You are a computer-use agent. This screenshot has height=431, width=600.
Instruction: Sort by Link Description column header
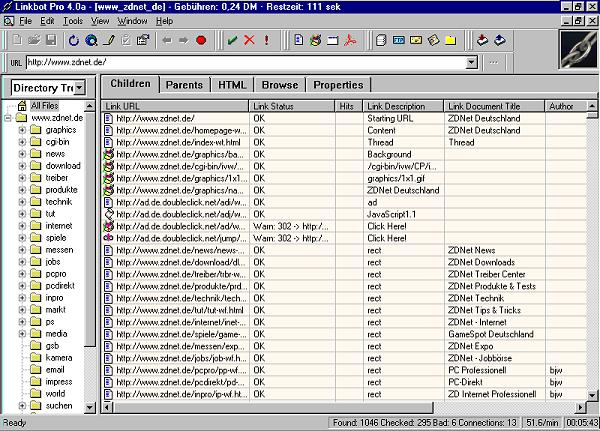click(x=403, y=106)
